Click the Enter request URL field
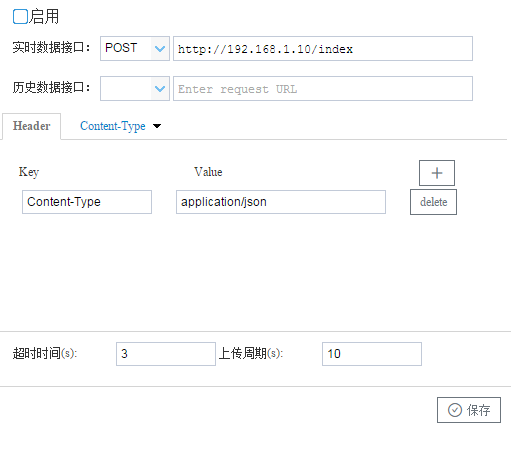 point(323,89)
